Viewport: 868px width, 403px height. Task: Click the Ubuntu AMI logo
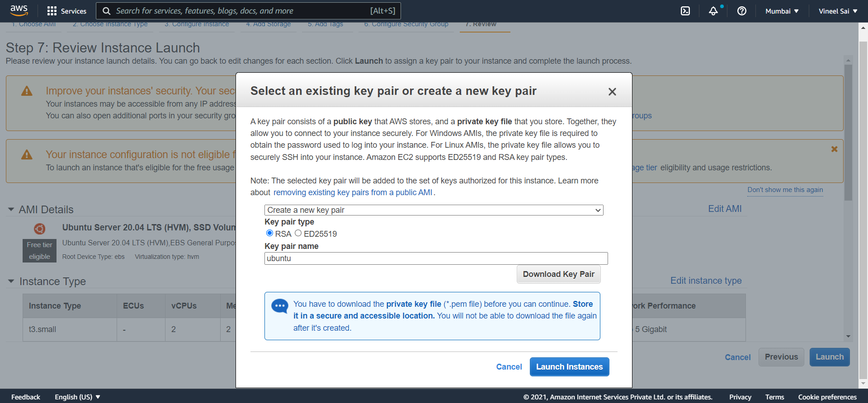(40, 229)
